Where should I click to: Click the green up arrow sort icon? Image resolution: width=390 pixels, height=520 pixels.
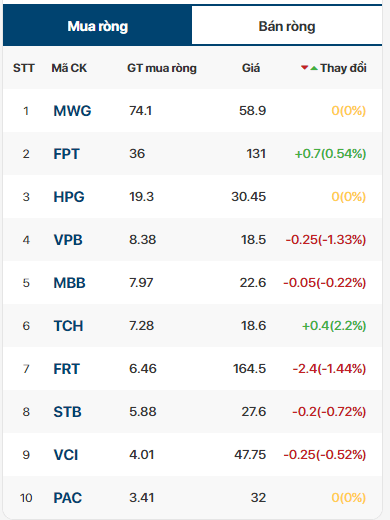314,68
